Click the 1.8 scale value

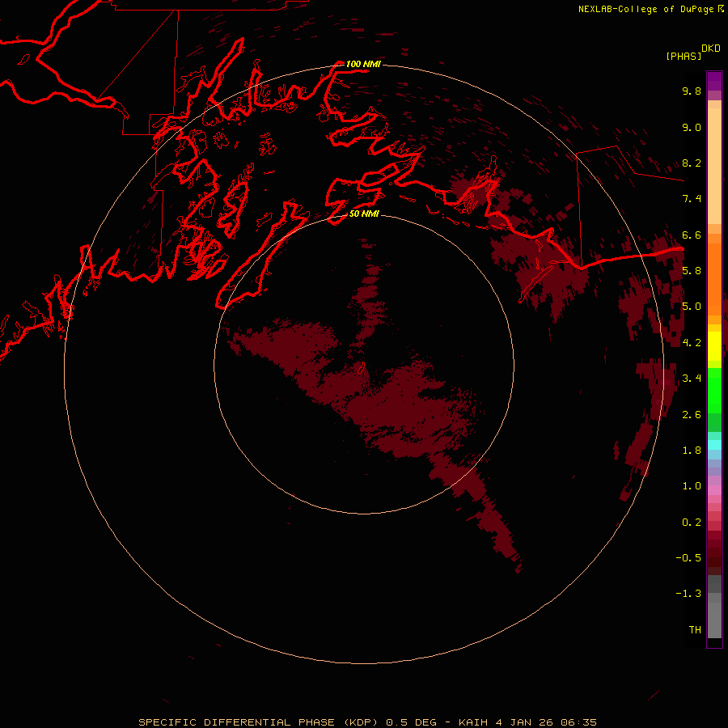pos(692,451)
